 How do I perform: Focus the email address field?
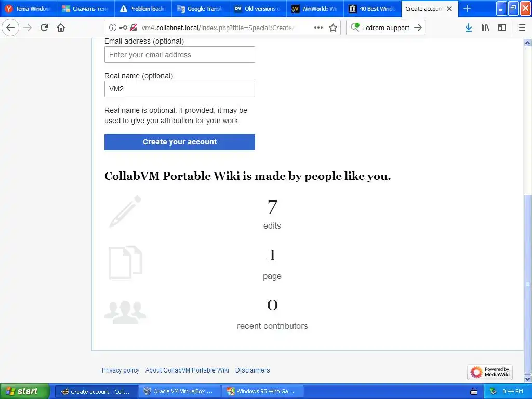tap(179, 55)
